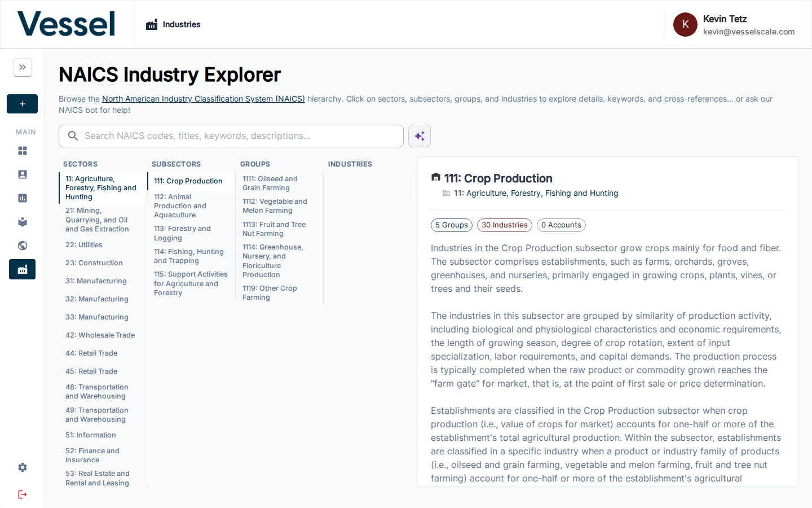Screen dimensions: 812x508
Task: Select sector 48: Transportation and Warehousing
Action: pos(101,392)
